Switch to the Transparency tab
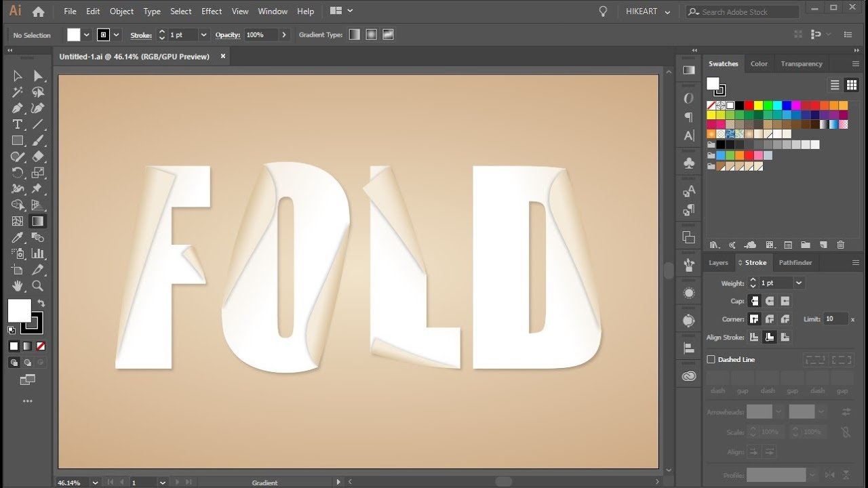 pos(802,64)
